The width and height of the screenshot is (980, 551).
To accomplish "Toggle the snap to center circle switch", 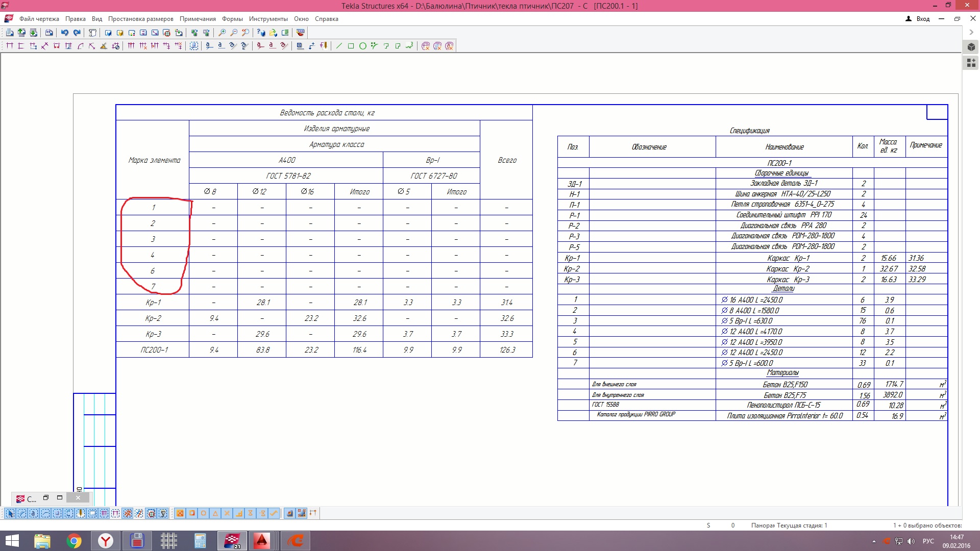I will 204,513.
